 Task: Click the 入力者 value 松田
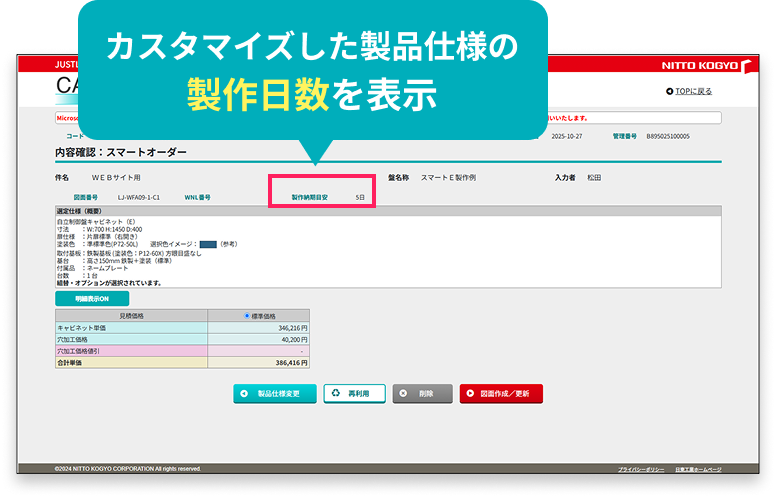point(594,177)
